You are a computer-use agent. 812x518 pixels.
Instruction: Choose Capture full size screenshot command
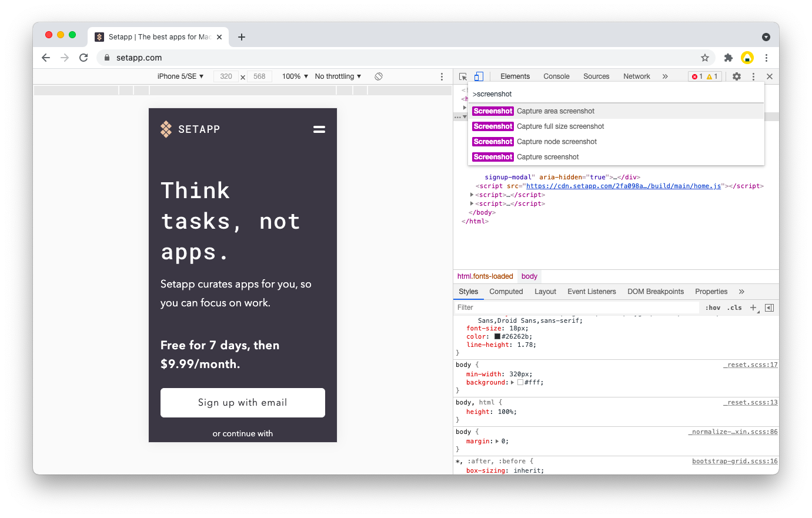(616, 126)
